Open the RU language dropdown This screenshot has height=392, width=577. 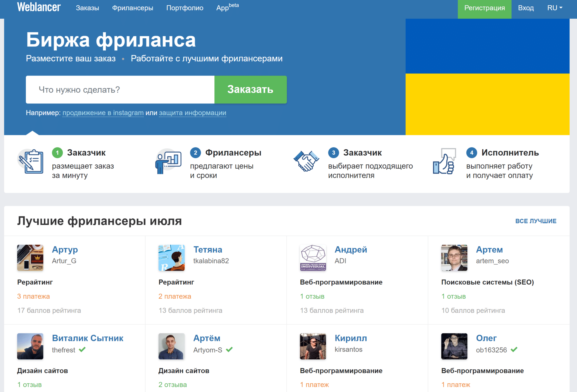pos(554,8)
